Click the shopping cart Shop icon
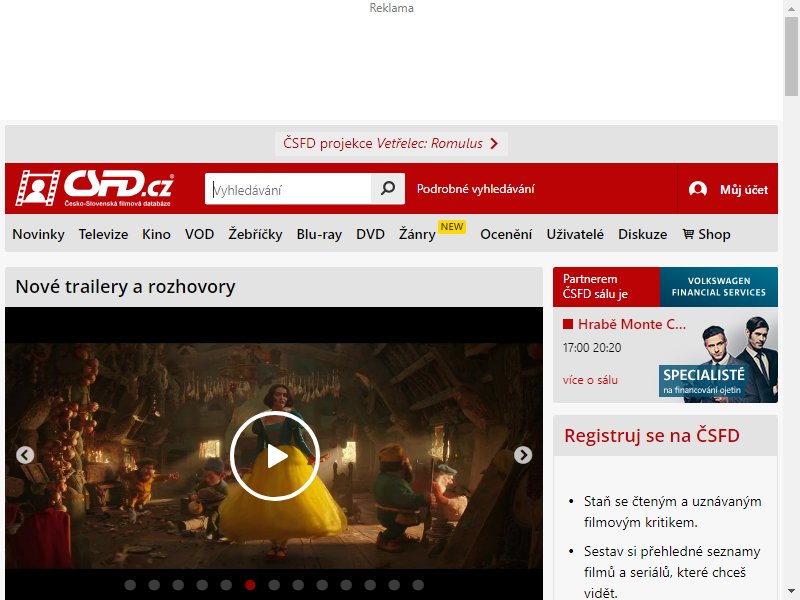800x600 pixels. (688, 234)
